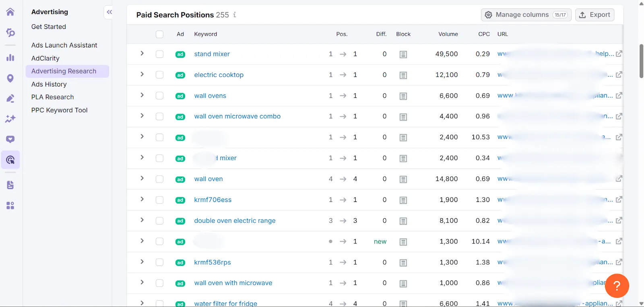Image resolution: width=644 pixels, height=307 pixels.
Task: Tick the checkbox for wall oven microwave combo
Action: [x=160, y=117]
